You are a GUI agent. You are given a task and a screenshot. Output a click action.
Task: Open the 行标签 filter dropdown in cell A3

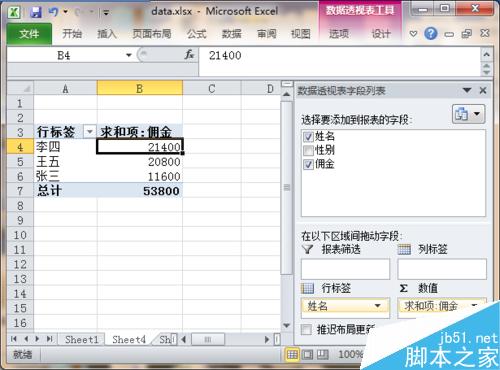[90, 132]
